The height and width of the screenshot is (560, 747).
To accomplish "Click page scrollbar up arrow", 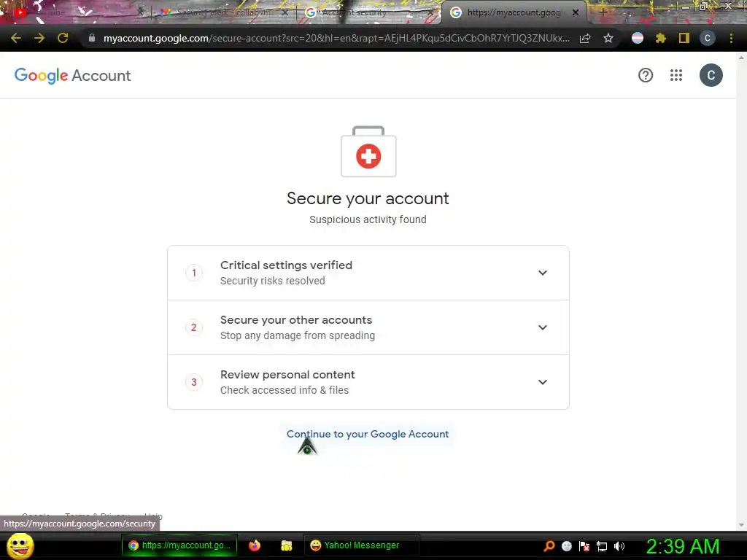I will click(741, 57).
